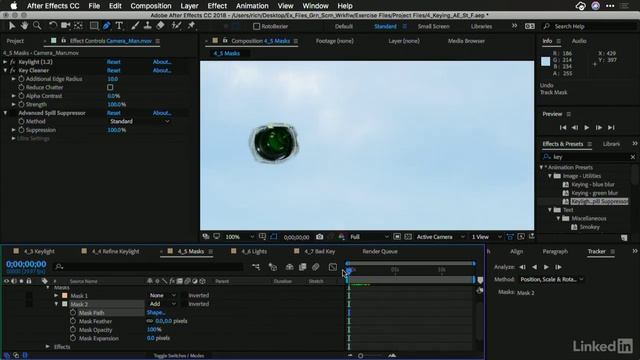Click the timeline current-time indicator
Screen dimensions: 640x360
(x=349, y=270)
